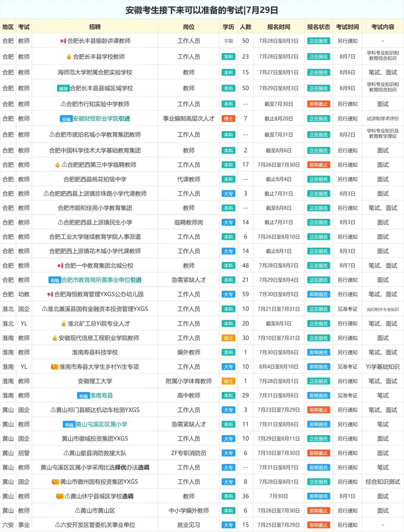Select 合肥中国科学技术大学基础教育集团 entry
404x532 pixels.
point(95,150)
